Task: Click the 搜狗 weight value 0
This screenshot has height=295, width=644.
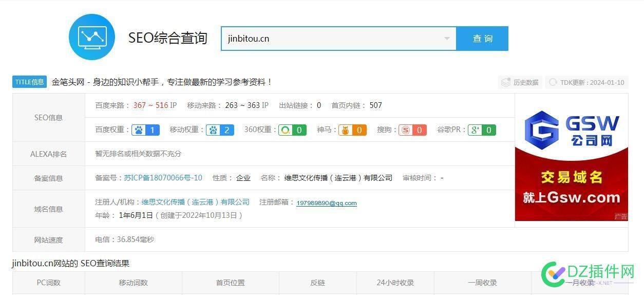Action: coord(419,130)
